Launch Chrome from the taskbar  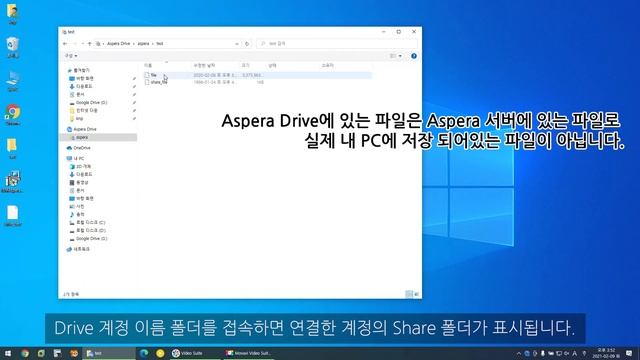click(x=25, y=353)
